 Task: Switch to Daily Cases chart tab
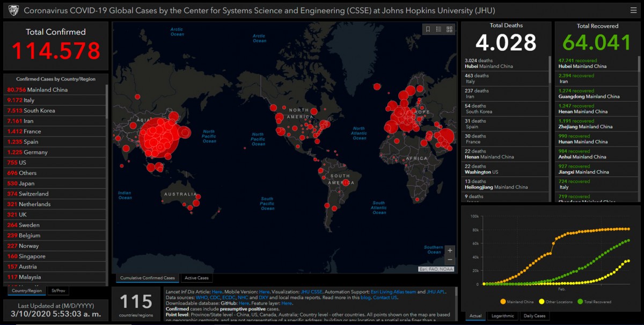coord(535,316)
